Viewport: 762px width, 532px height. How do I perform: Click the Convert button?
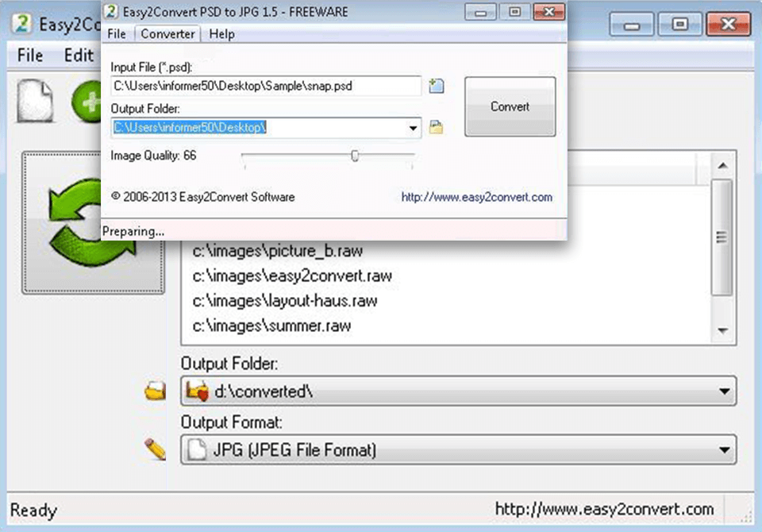[x=509, y=106]
